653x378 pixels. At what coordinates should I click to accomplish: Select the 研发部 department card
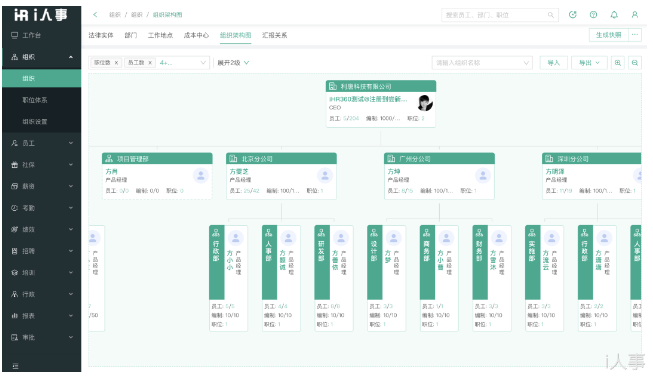pyautogui.click(x=334, y=278)
